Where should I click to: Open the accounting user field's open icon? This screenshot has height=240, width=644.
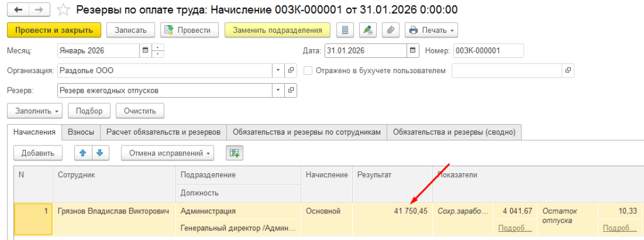pyautogui.click(x=568, y=71)
